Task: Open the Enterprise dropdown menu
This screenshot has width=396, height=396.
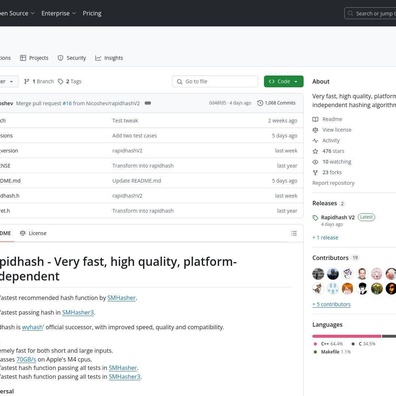Action: click(59, 13)
